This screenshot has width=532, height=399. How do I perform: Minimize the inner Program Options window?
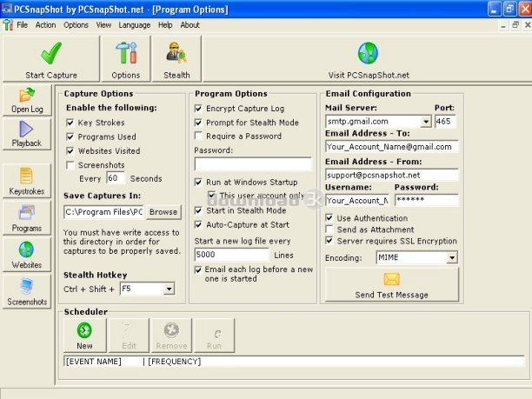pyautogui.click(x=503, y=25)
